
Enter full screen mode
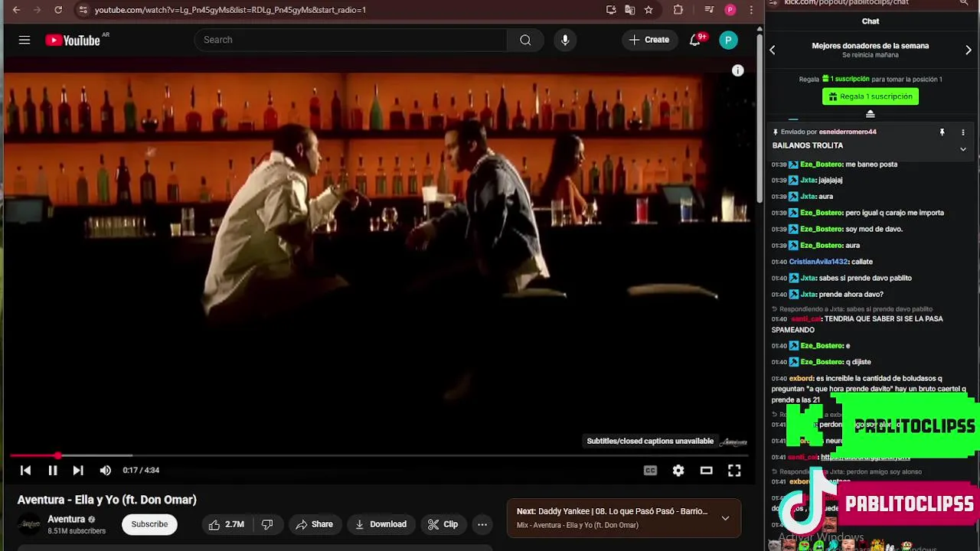pyautogui.click(x=734, y=471)
